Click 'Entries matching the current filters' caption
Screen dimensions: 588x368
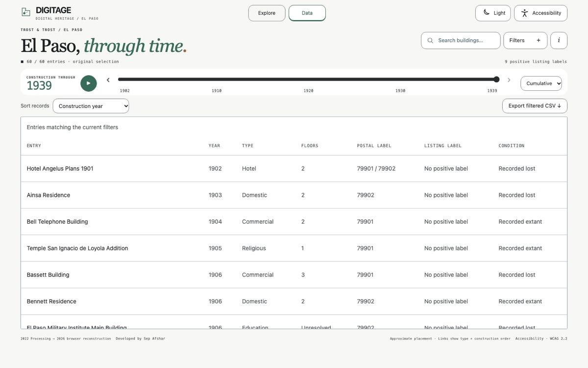coord(73,127)
